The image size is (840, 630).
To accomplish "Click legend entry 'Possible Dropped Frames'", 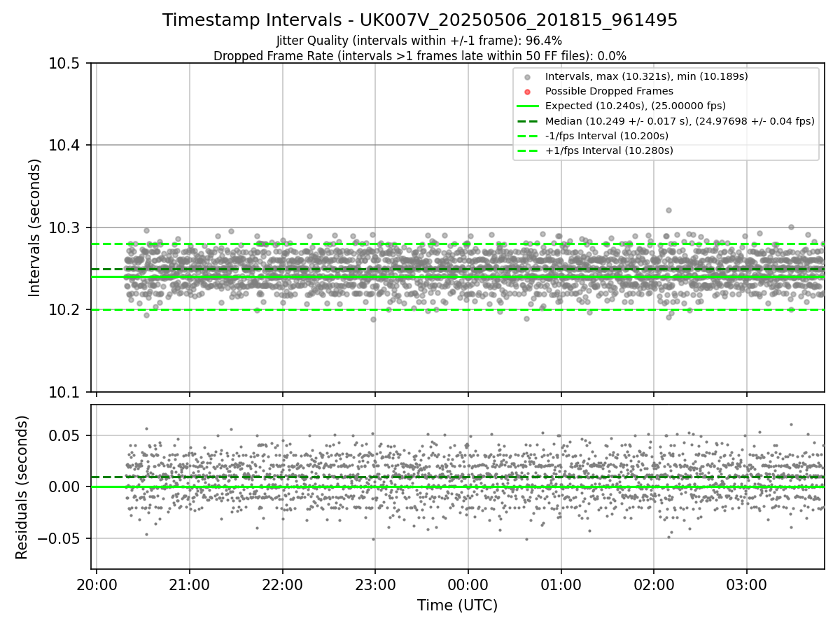I will pos(609,91).
